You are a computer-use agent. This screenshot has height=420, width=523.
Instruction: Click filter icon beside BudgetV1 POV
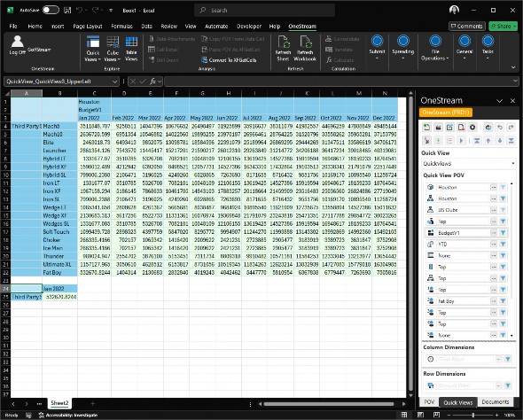[503, 233]
